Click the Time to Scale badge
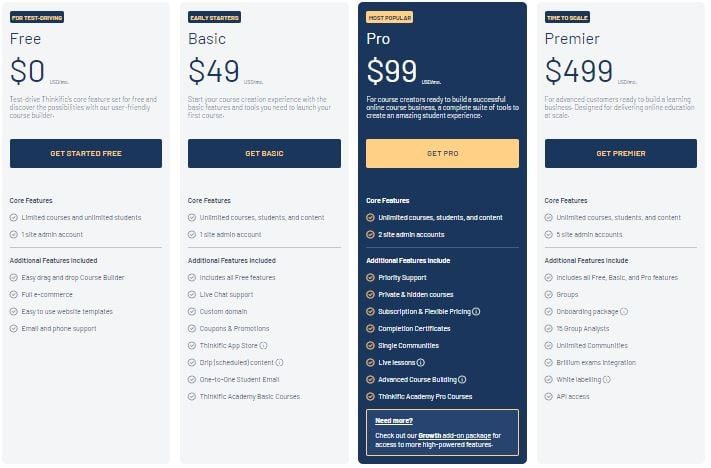 [x=567, y=18]
